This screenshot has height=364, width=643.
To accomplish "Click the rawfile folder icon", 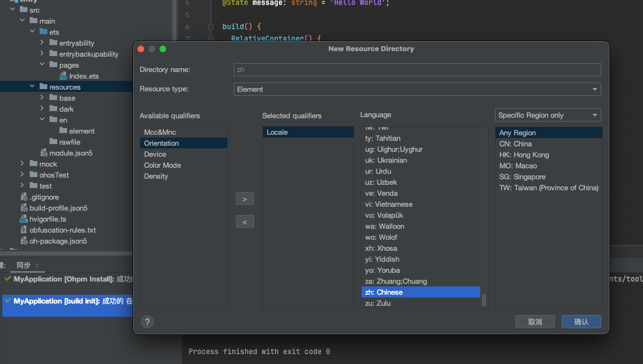I will [x=53, y=142].
